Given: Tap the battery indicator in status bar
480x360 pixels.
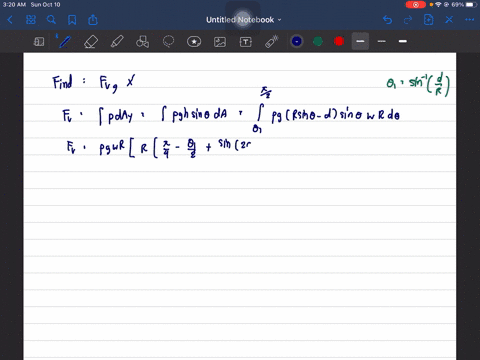Looking at the screenshot, I should [x=471, y=5].
